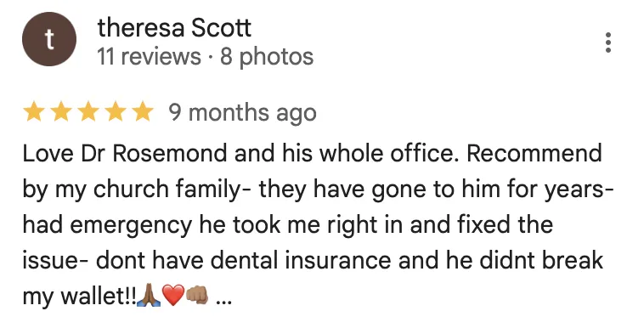
Task: Click the words 'my wallet!!' in review
Action: [79, 296]
